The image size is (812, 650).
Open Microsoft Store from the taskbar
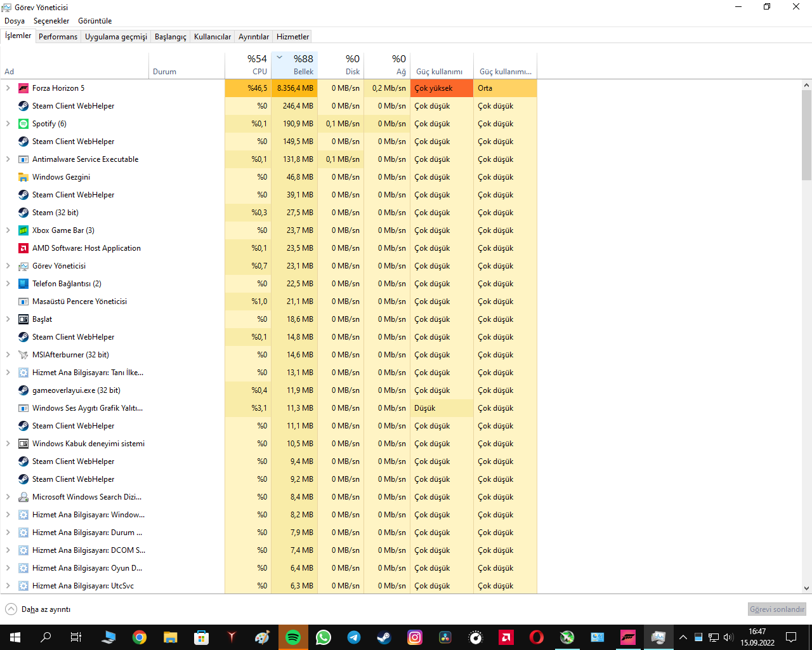201,637
